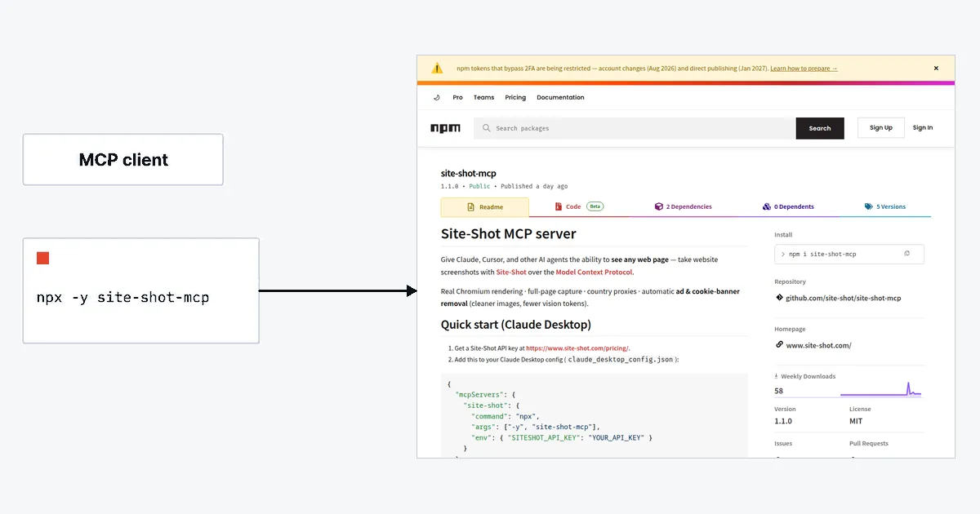Screen dimensions: 980x514
Task: Copy the npm i site-shot-mcp install command
Action: coord(906,254)
